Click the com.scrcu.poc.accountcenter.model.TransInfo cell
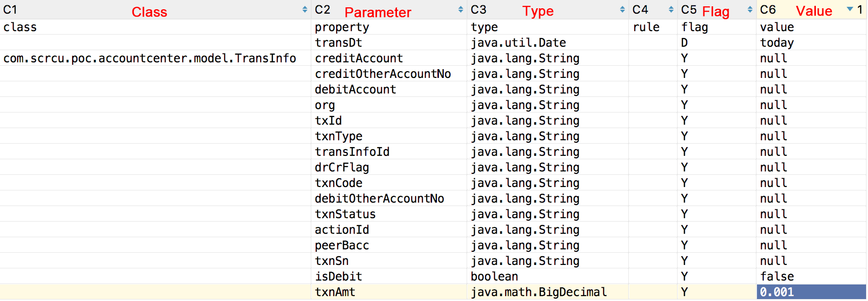The image size is (868, 301). tap(155, 58)
